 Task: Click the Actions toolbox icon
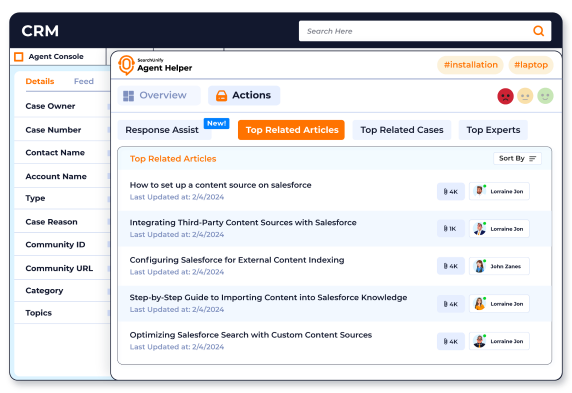pyautogui.click(x=221, y=96)
